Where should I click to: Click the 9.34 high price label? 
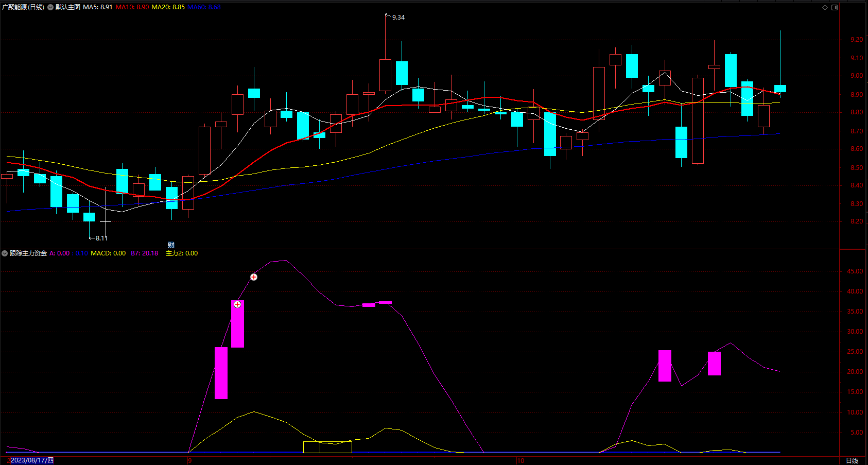click(x=398, y=18)
